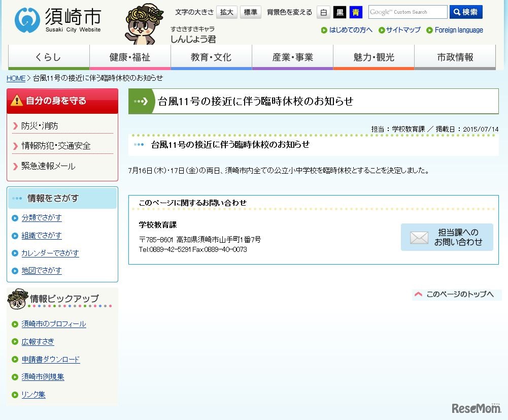This screenshot has height=420, width=508.
Task: Open 申請書ダウンロード link
Action: 51,360
